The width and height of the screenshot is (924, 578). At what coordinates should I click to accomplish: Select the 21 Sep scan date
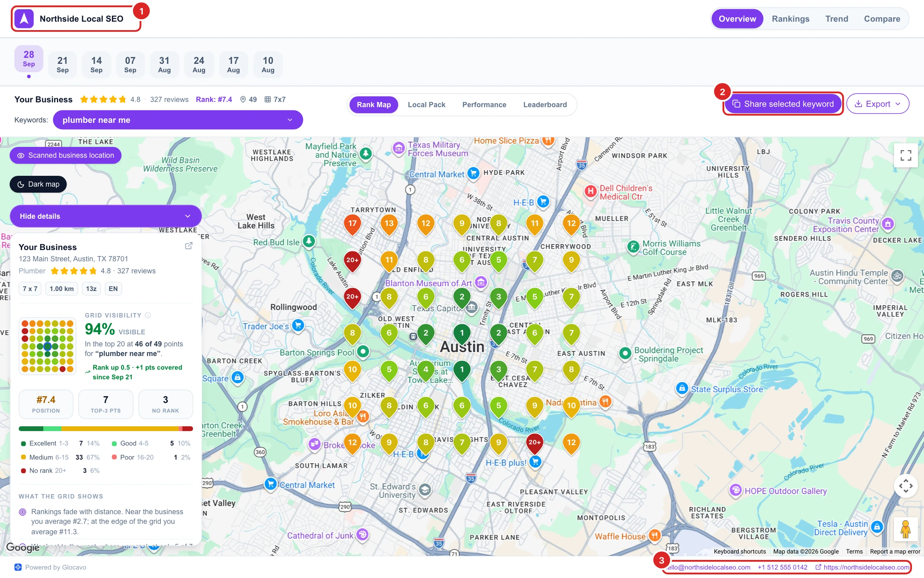tap(63, 65)
